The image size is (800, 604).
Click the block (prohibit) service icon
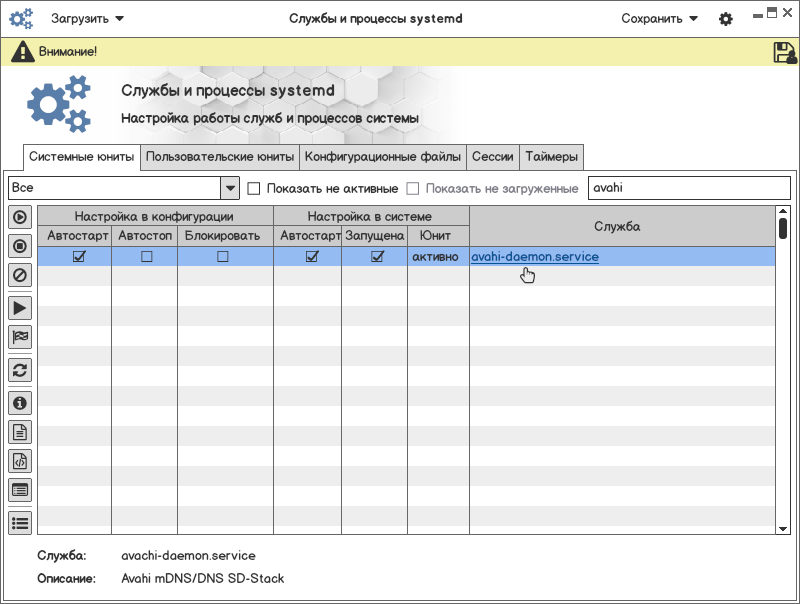tap(19, 274)
